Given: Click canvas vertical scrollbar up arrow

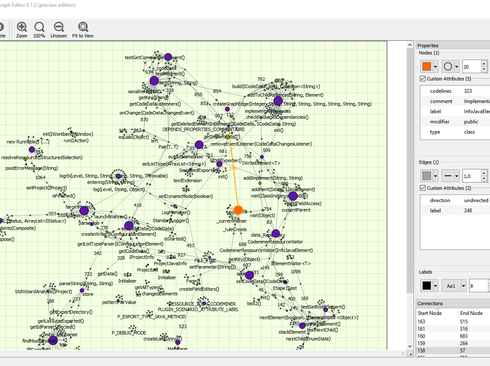Looking at the screenshot, I should tap(410, 45).
